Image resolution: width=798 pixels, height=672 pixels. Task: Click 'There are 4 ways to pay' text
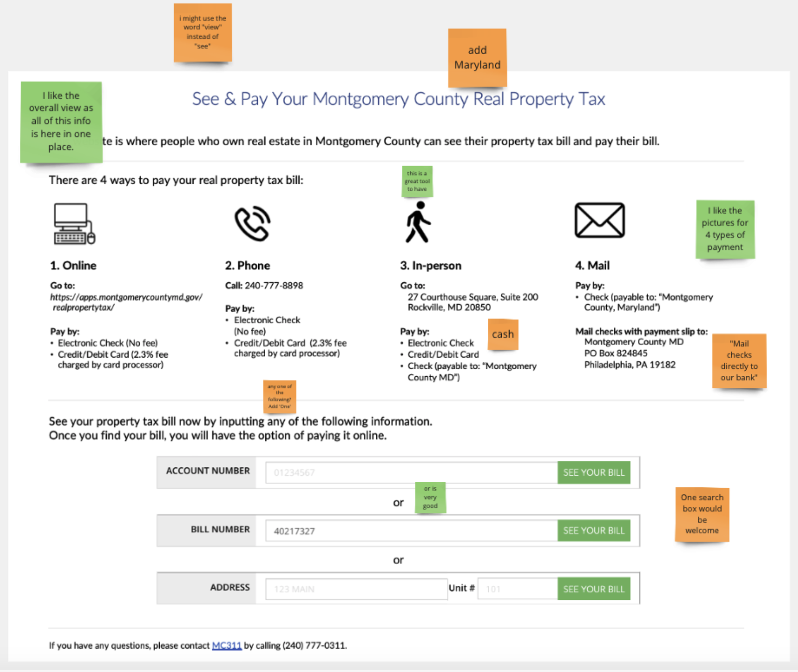(x=176, y=180)
